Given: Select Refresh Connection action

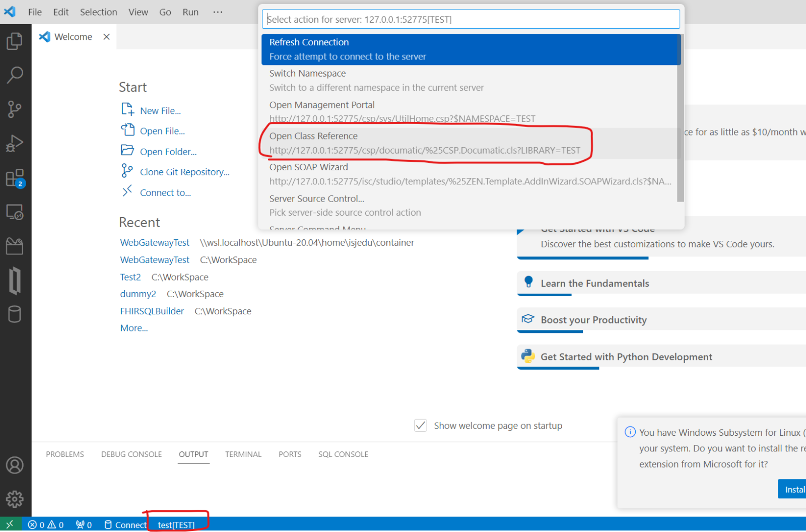Looking at the screenshot, I should (471, 49).
